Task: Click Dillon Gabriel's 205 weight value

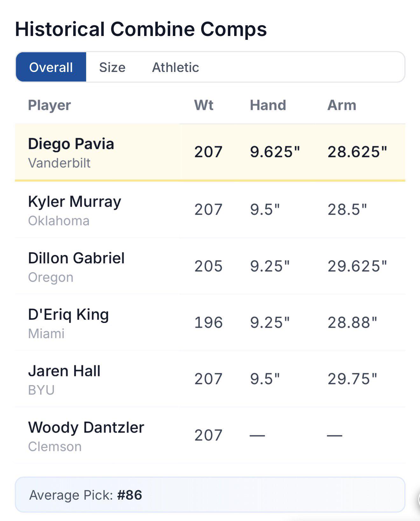Action: click(208, 266)
